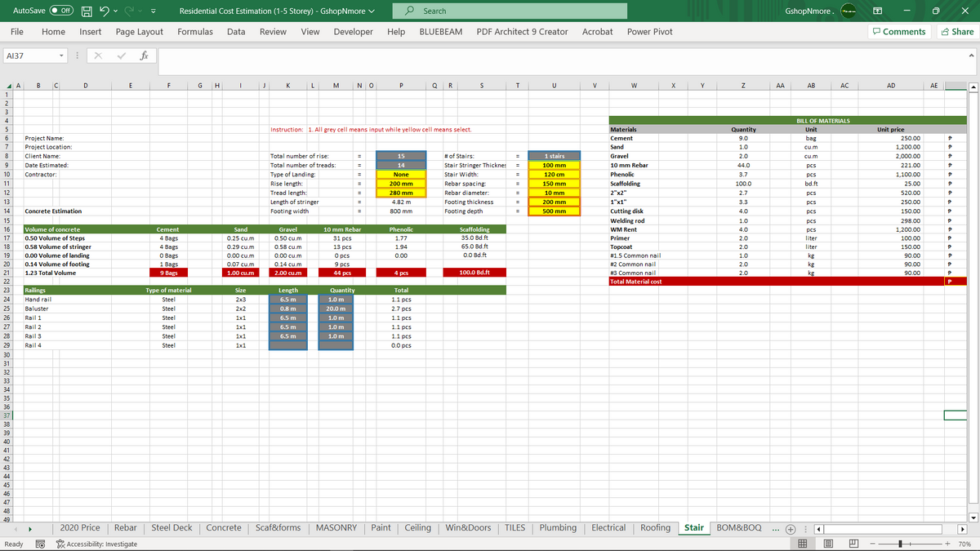Expand the formula bar with the chevron

(971, 56)
